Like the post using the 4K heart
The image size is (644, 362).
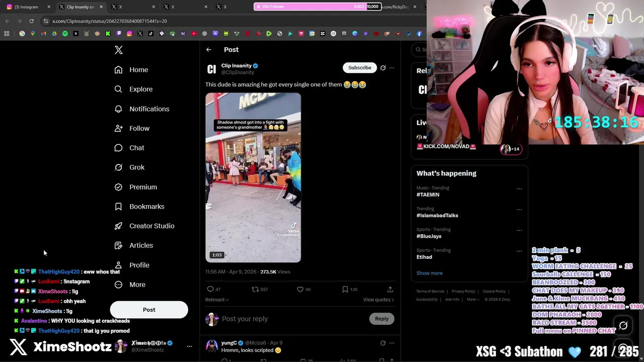(300, 289)
